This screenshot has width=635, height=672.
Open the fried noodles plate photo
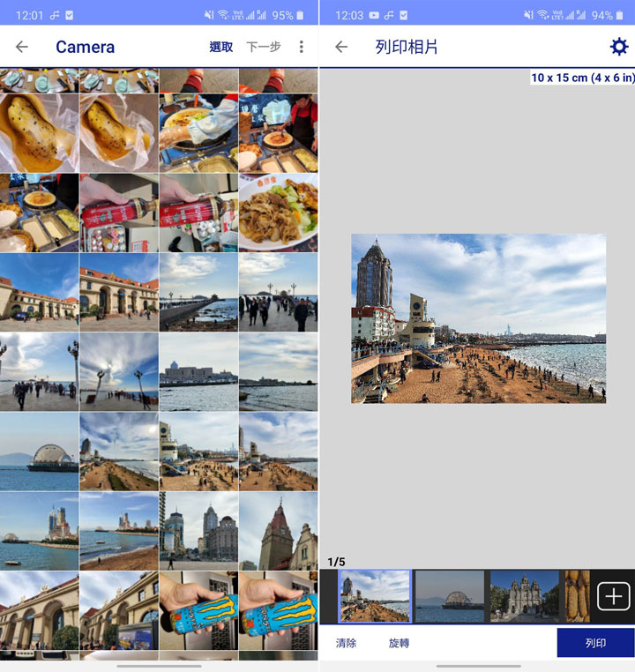point(278,213)
